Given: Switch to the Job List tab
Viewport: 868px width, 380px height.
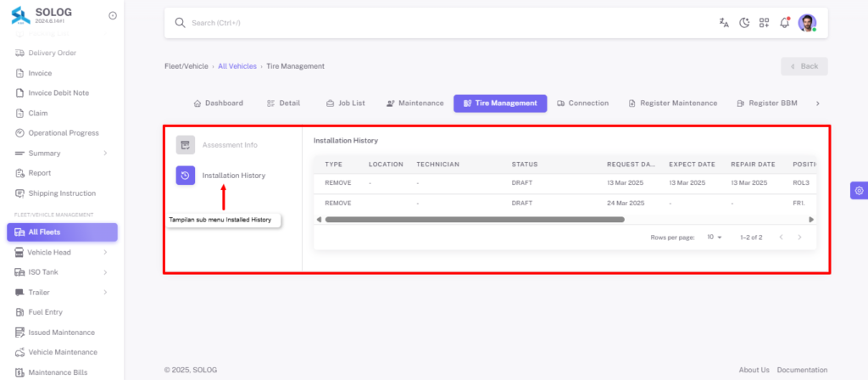Looking at the screenshot, I should click(346, 103).
